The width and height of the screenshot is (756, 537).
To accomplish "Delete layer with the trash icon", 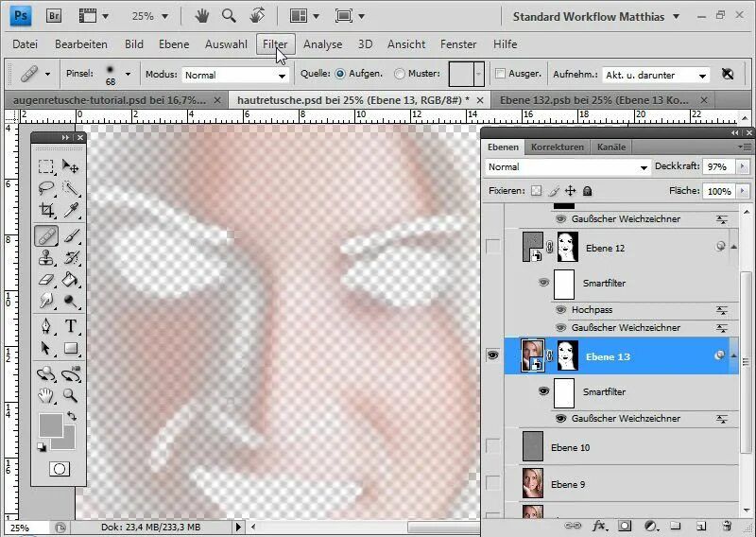I will pos(727,526).
